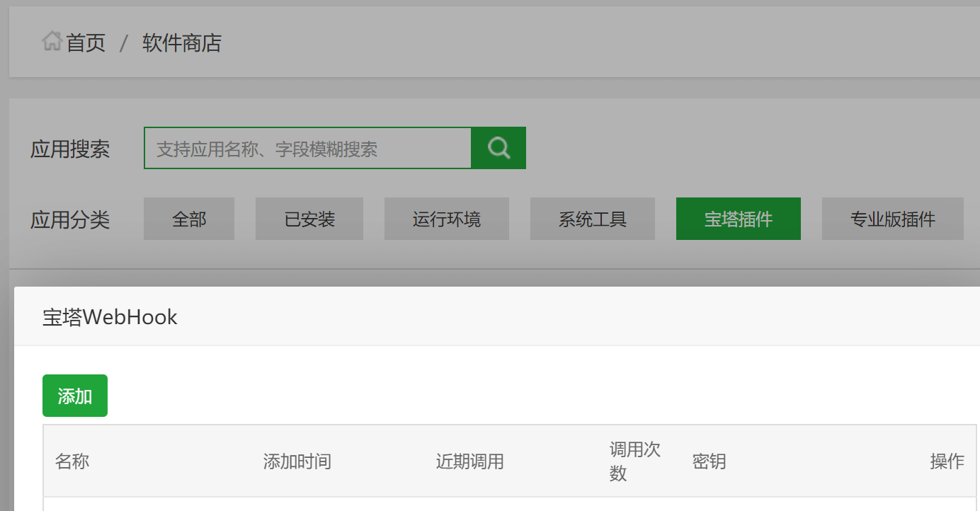
Task: Switch to the 已安装 category
Action: (x=309, y=219)
